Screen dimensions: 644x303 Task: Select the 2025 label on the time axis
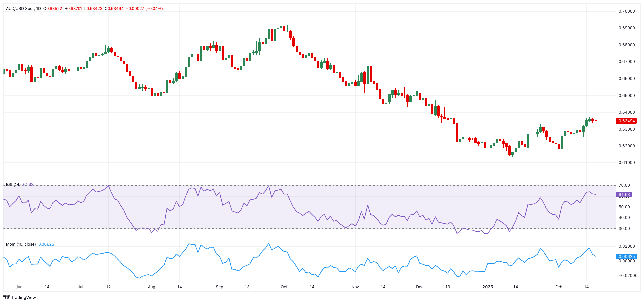(x=488, y=286)
